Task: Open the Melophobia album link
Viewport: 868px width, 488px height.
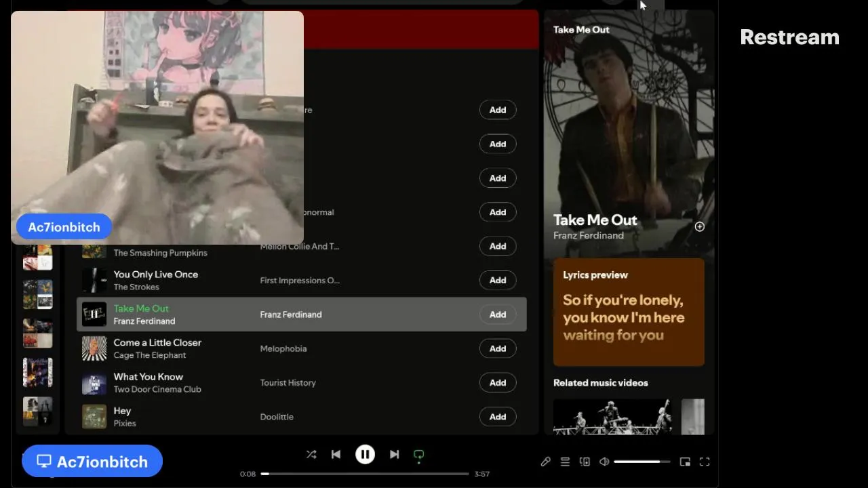Action: 283,348
